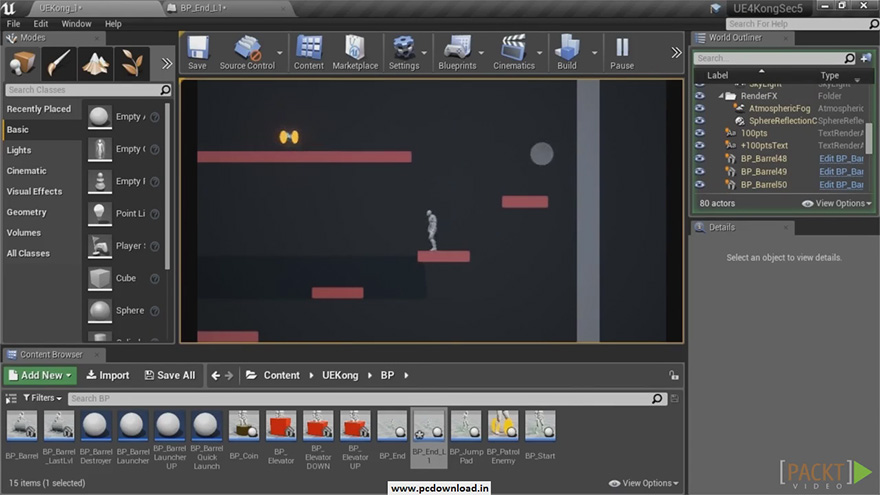The width and height of the screenshot is (880, 495).
Task: Click the UEKong breadcrumb folder
Action: 340,375
